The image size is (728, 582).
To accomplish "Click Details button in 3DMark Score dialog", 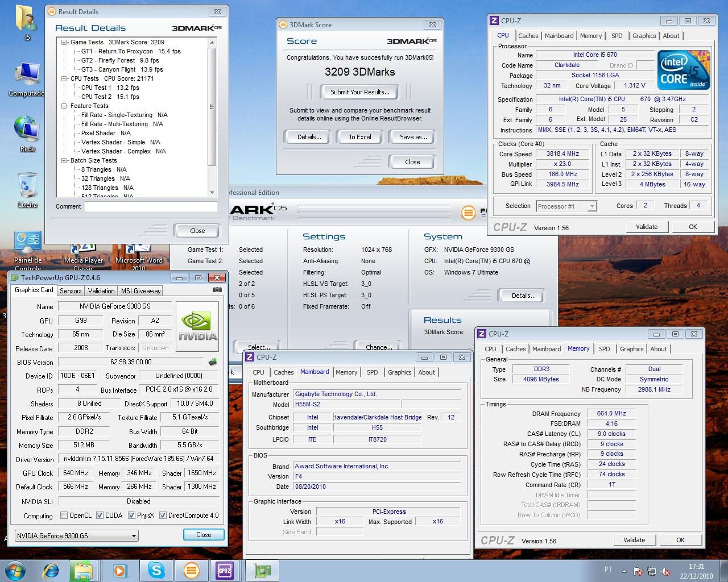I will (309, 137).
